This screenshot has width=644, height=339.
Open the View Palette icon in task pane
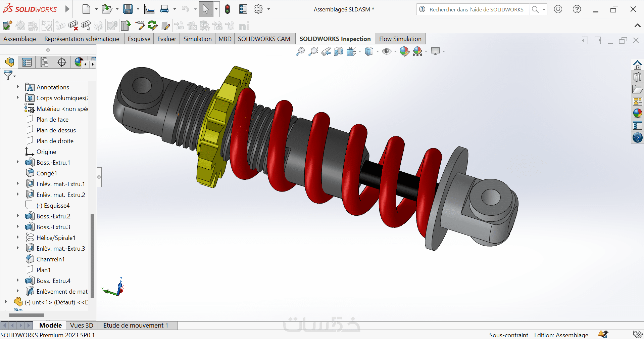[637, 101]
